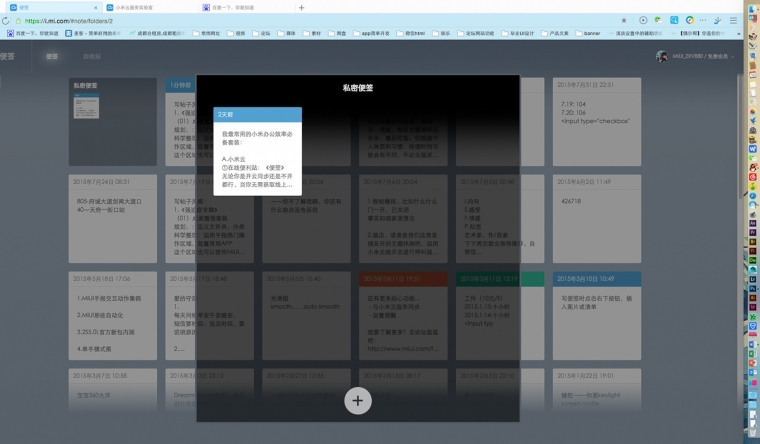Open note dated 2015年5月18日 17:06

click(112, 316)
